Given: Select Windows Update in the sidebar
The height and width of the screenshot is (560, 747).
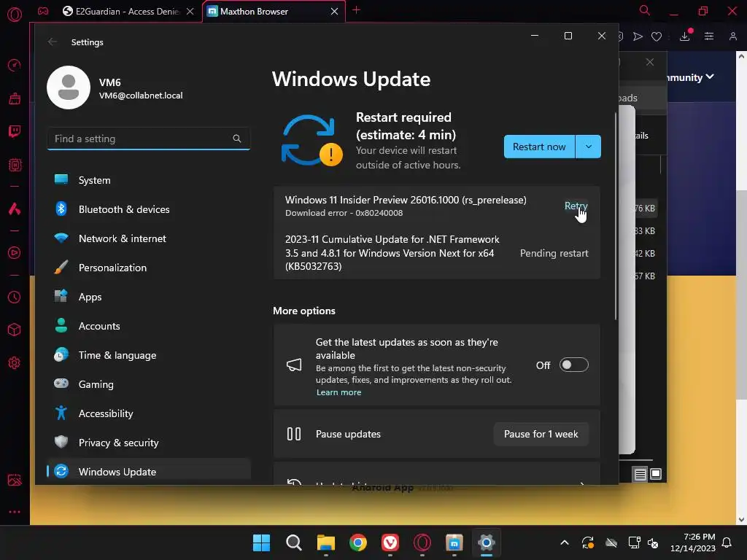Looking at the screenshot, I should tap(149, 472).
